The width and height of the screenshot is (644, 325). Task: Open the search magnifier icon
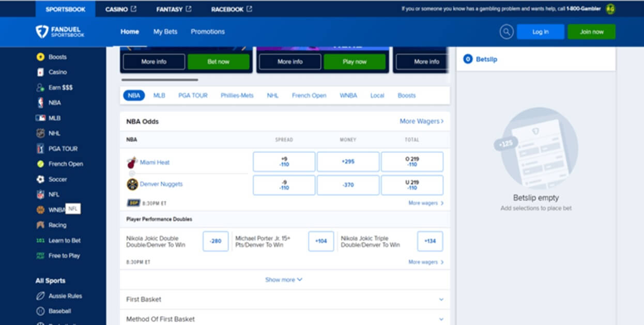tap(506, 32)
